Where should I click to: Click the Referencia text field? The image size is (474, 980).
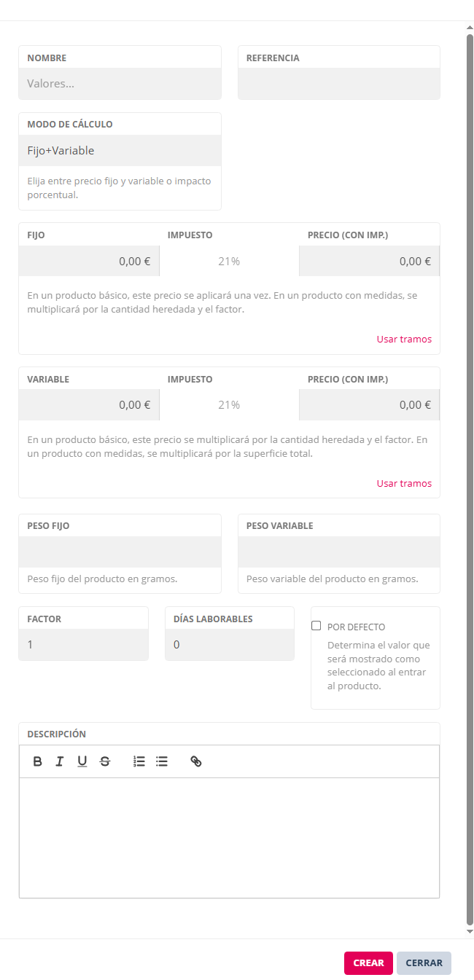click(339, 84)
